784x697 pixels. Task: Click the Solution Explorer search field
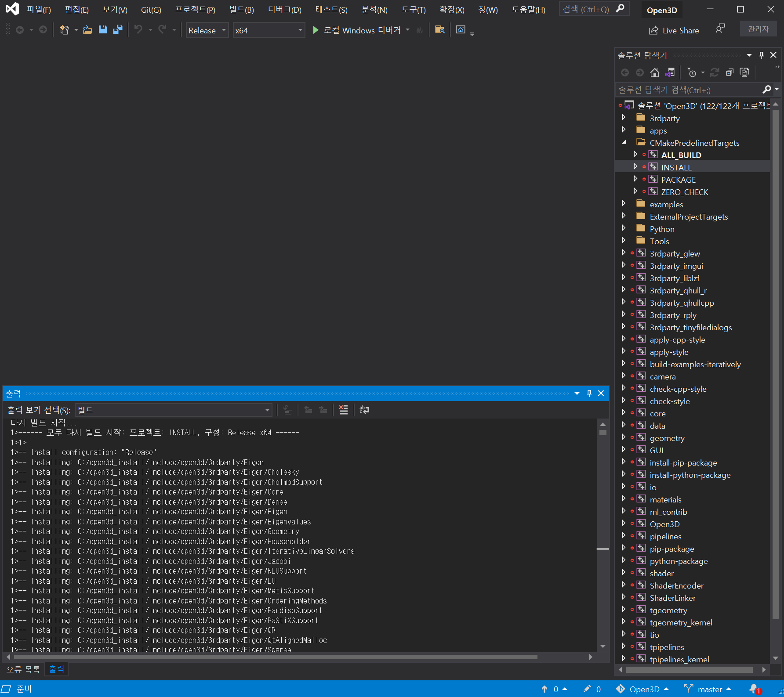689,90
